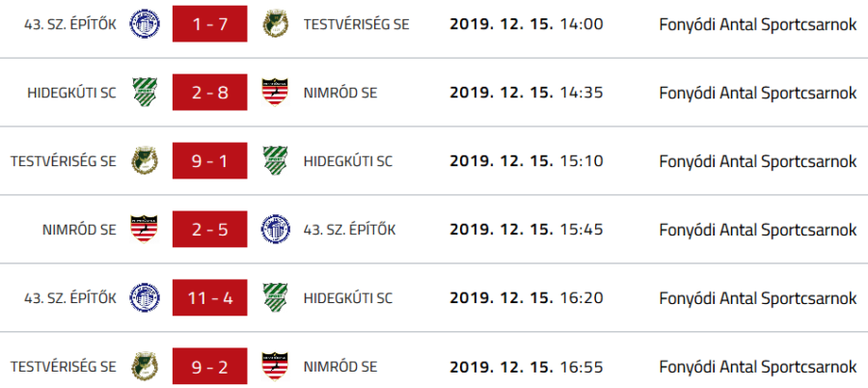Click the Testvériség SE crest in the 1 - 7 match

(x=275, y=23)
